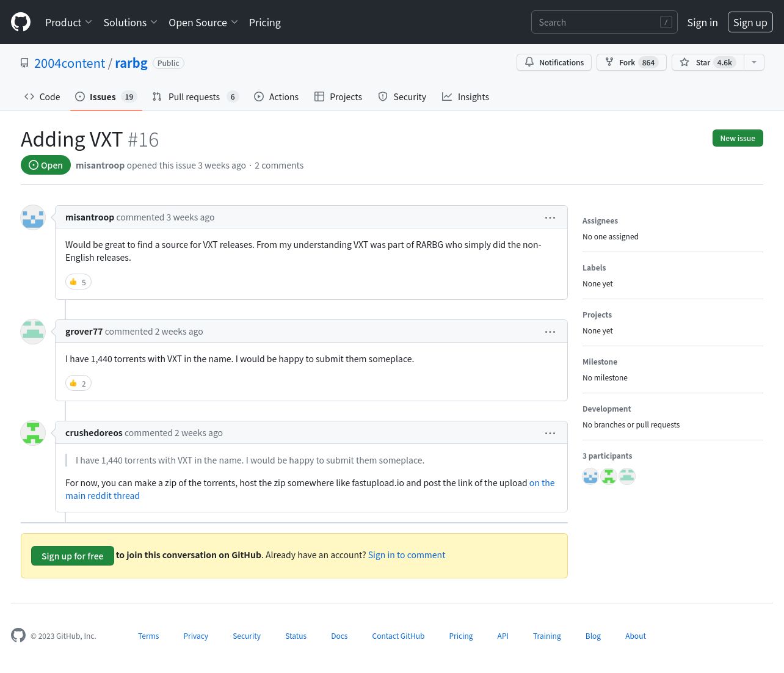Expand the Product menu

[x=68, y=22]
